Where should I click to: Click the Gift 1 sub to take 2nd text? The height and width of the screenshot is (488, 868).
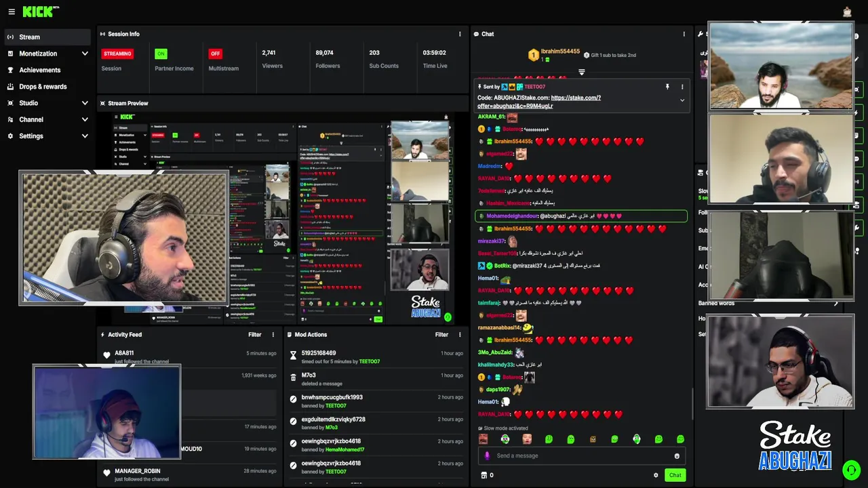coord(613,56)
